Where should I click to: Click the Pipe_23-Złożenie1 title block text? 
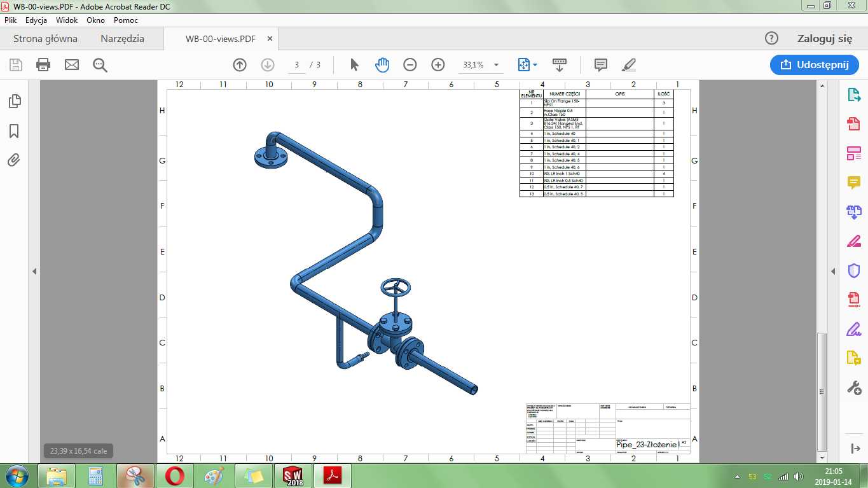click(x=647, y=445)
